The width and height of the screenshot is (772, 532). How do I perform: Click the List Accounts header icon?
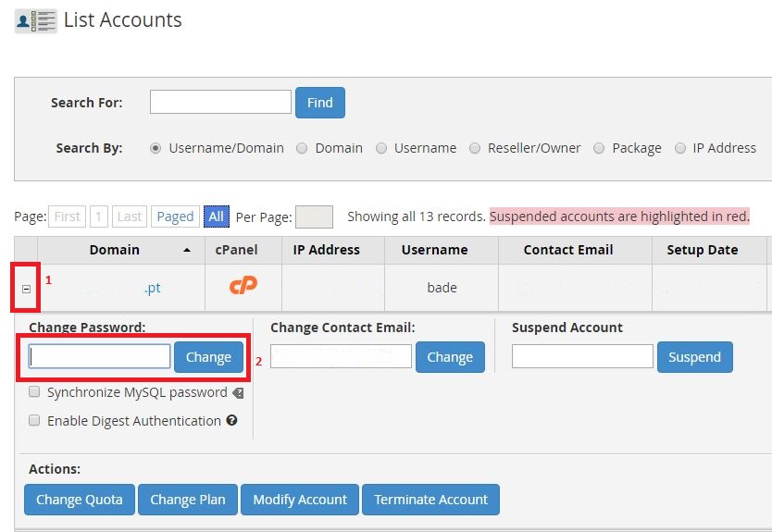[x=35, y=21]
